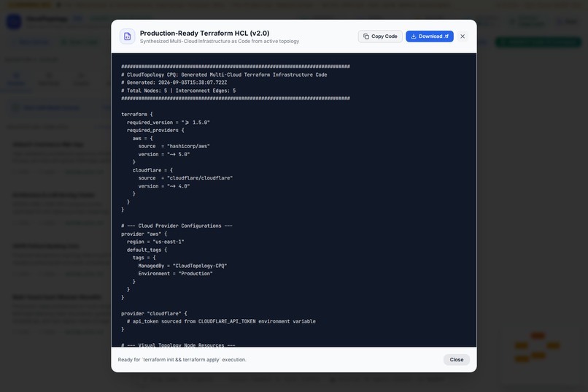Click the Close button in dialog footer
Image resolution: width=588 pixels, height=392 pixels.
[x=457, y=359]
